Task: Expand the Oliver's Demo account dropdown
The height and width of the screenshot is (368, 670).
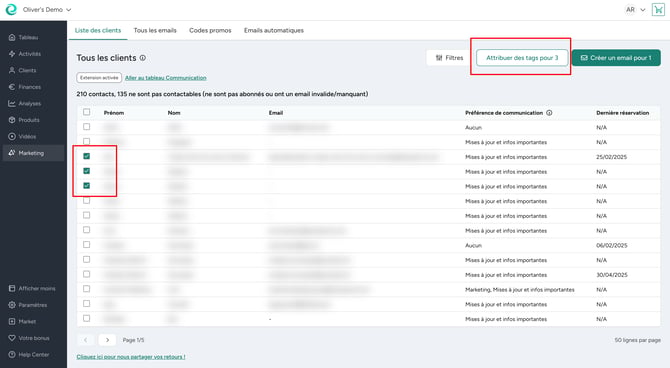Action: 47,9
